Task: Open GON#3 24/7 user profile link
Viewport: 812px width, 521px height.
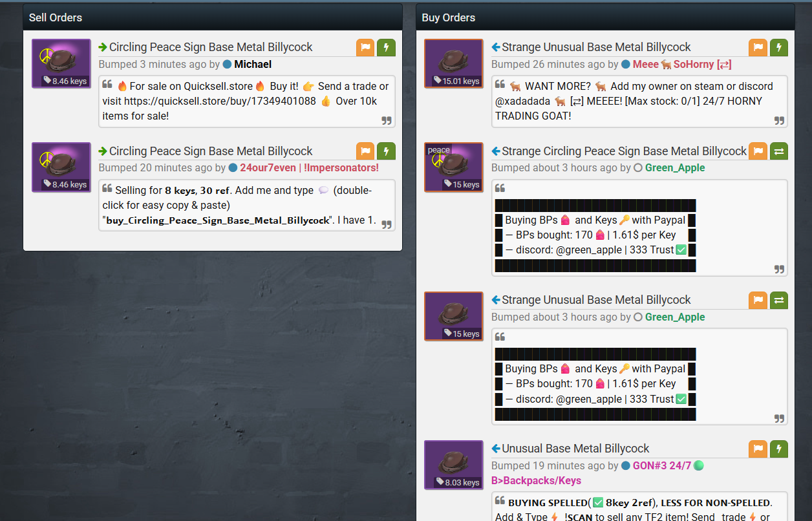Action: coord(662,466)
